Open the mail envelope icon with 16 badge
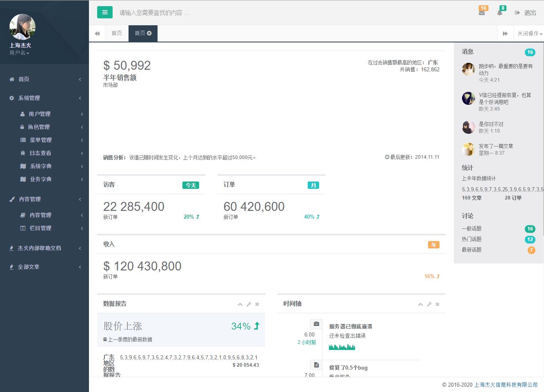This screenshot has height=392, width=544. (482, 13)
